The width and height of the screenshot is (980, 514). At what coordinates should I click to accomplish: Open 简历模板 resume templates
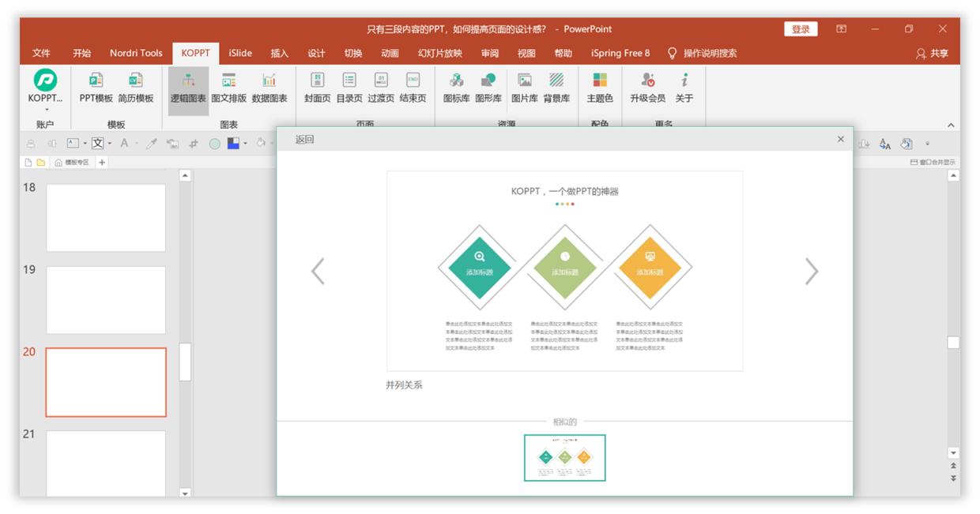pos(136,88)
